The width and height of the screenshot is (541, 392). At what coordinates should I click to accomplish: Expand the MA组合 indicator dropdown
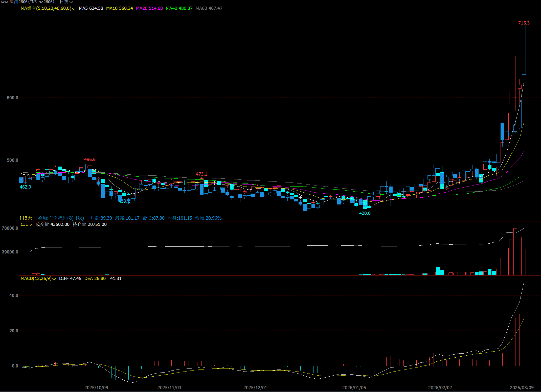tap(74, 9)
